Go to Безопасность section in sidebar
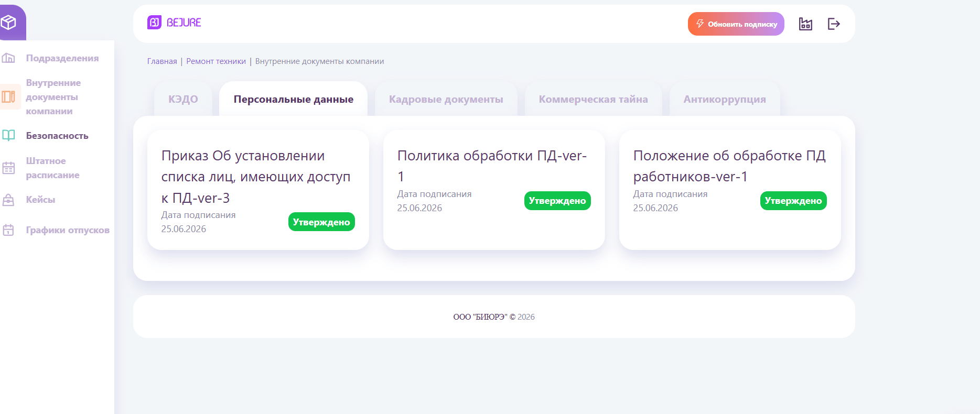 point(57,136)
